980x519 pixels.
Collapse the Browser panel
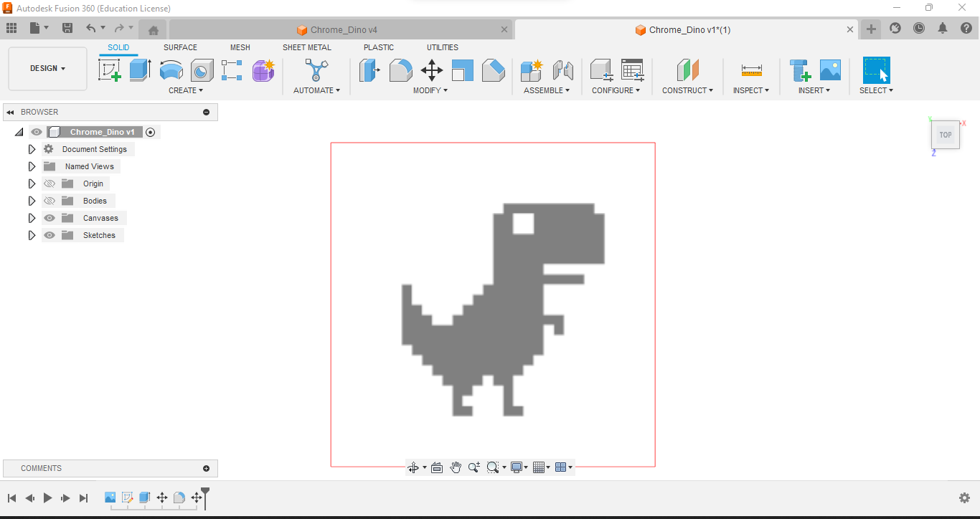tap(11, 112)
